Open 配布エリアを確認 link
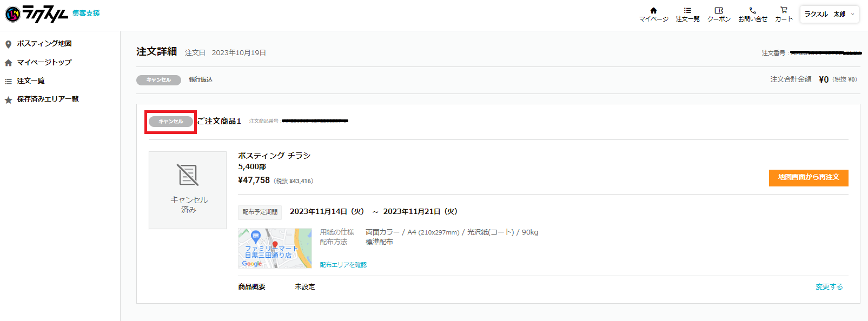The image size is (868, 321). (343, 265)
